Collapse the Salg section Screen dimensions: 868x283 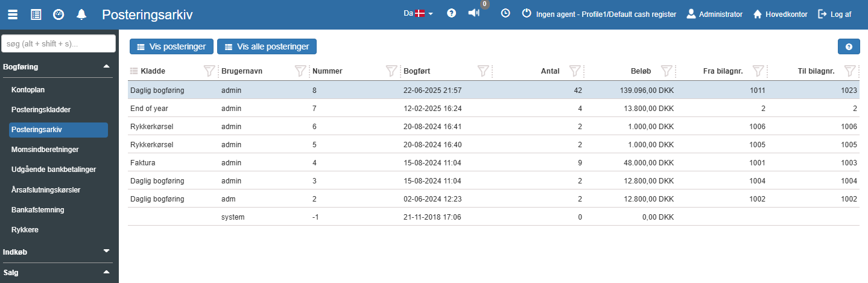107,272
